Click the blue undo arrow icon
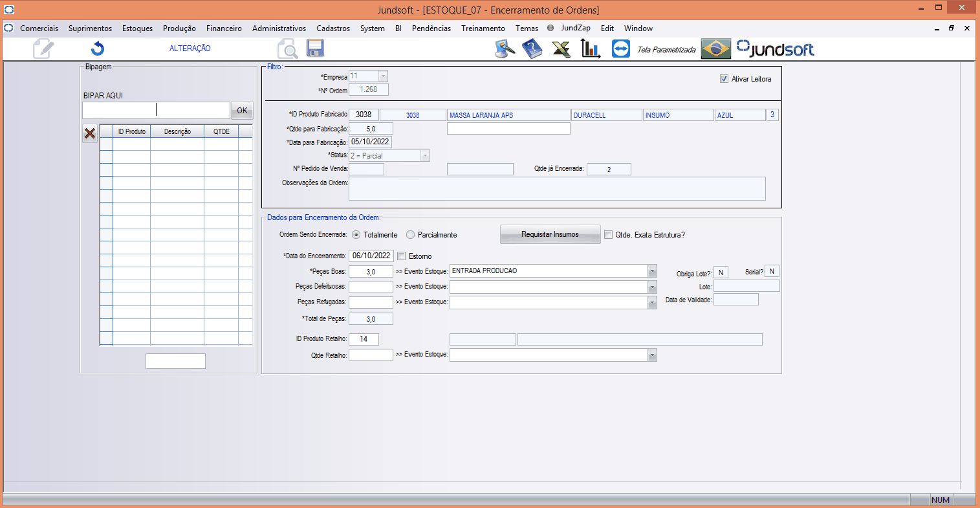The image size is (980, 508). tap(98, 49)
